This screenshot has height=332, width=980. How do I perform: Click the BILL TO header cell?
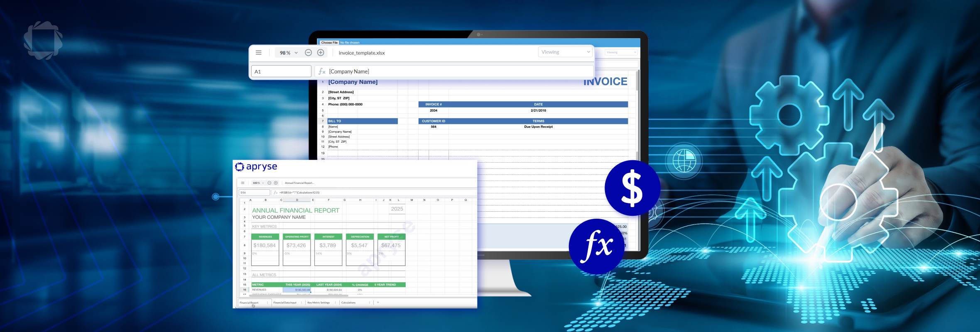(x=363, y=121)
